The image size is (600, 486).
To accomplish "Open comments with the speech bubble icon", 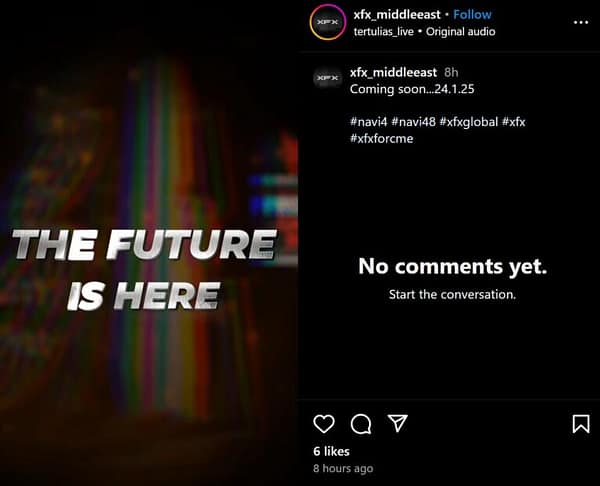I will (x=361, y=424).
